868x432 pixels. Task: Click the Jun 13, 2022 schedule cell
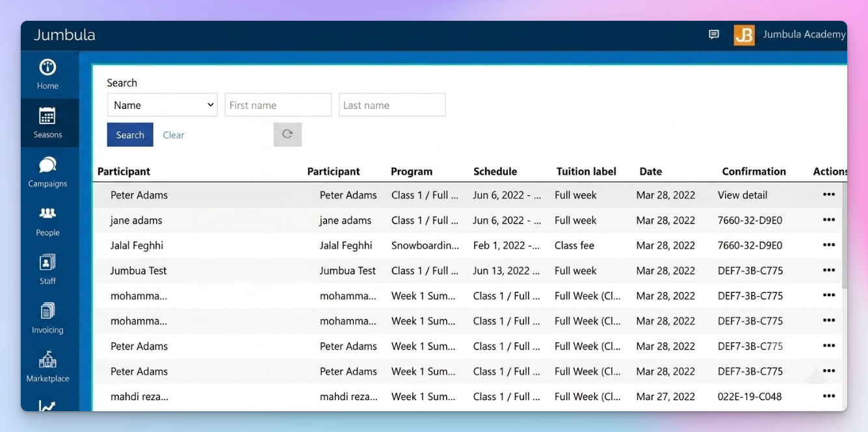506,271
